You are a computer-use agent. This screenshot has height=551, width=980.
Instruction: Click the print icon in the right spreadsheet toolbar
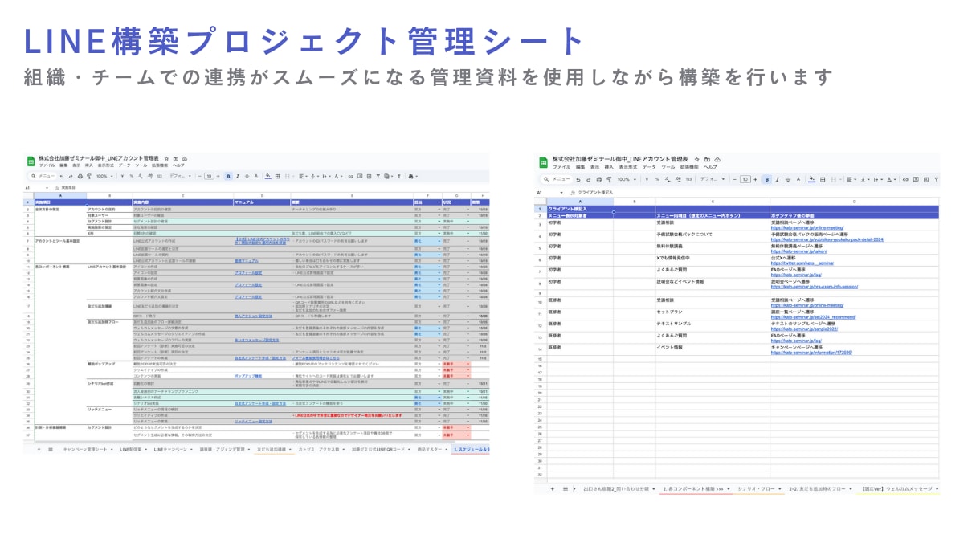(599, 179)
